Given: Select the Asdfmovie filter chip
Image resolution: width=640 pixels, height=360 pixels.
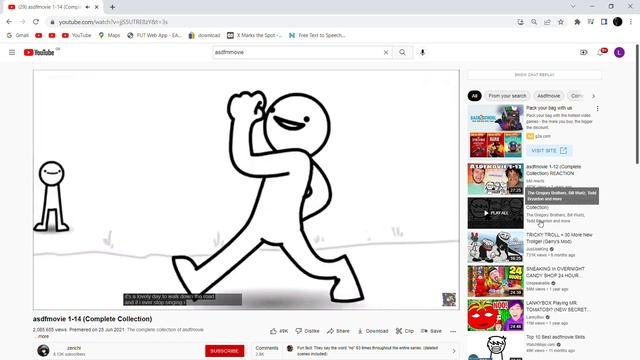Looking at the screenshot, I should click(548, 96).
